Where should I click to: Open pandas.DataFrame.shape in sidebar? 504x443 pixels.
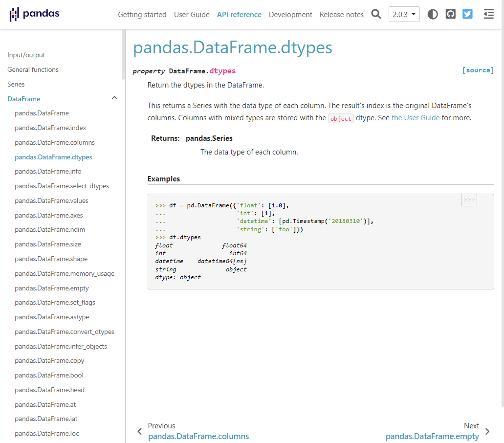pos(51,259)
